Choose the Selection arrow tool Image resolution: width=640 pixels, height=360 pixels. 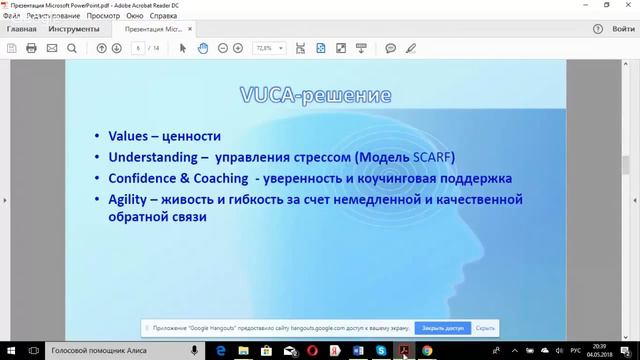point(182,48)
